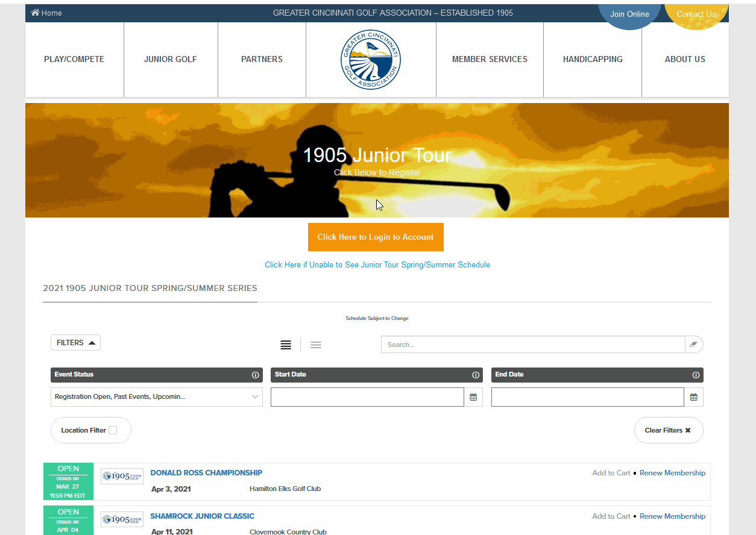Click the Clear Filters button
The width and height of the screenshot is (756, 535).
(669, 430)
